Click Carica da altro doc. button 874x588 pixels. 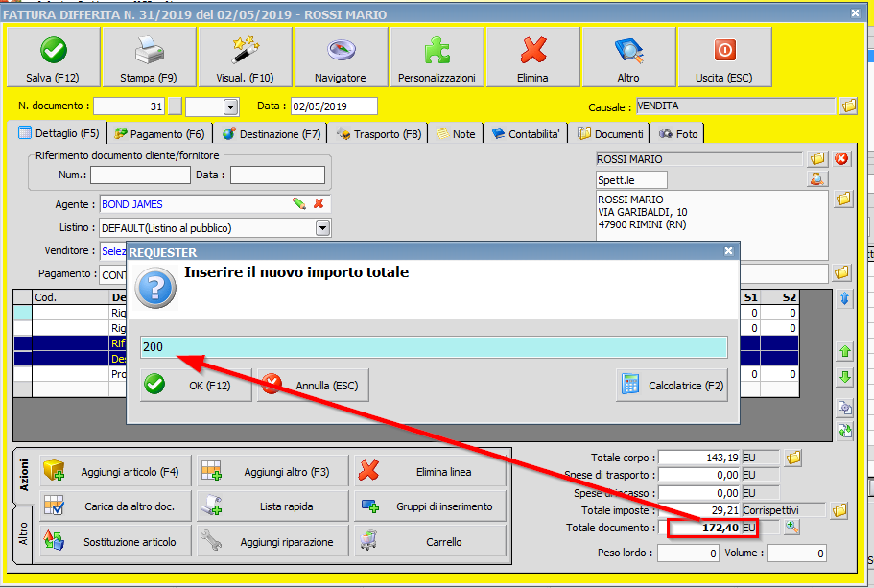(115, 506)
